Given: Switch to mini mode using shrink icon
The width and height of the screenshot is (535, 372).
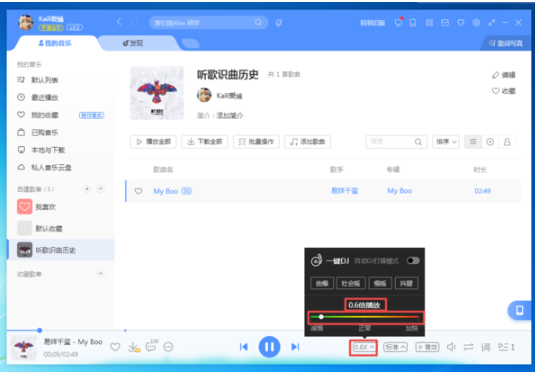Looking at the screenshot, I should (x=492, y=23).
